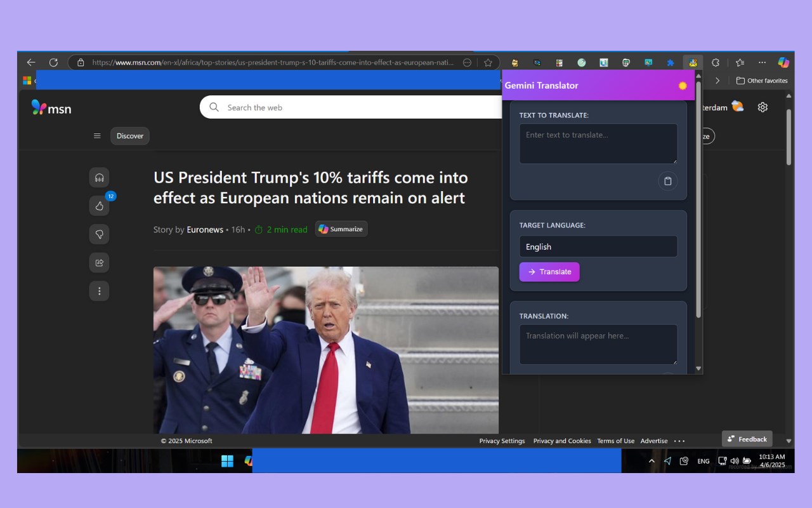Screen dimensions: 812x508
Task: Go back with the browser back arrow
Action: (31, 62)
